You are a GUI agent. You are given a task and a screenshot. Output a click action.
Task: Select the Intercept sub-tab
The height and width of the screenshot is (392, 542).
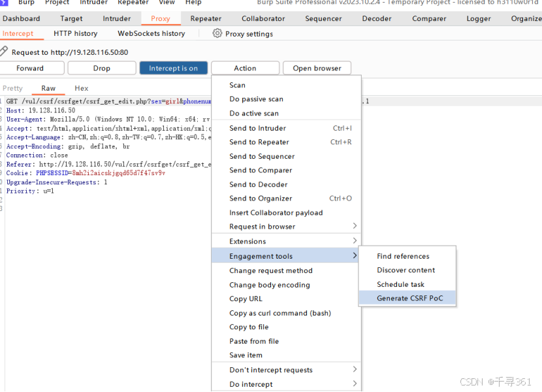coord(18,33)
